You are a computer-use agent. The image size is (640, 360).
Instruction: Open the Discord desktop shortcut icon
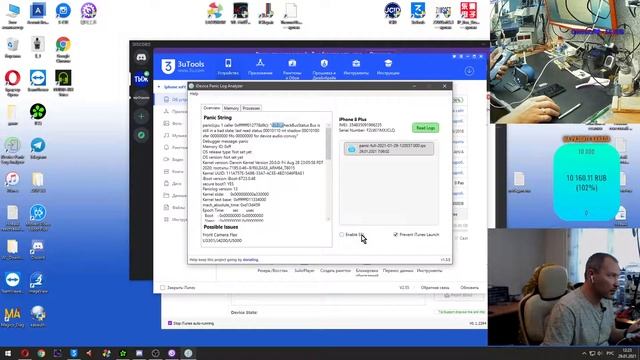tap(38, 246)
